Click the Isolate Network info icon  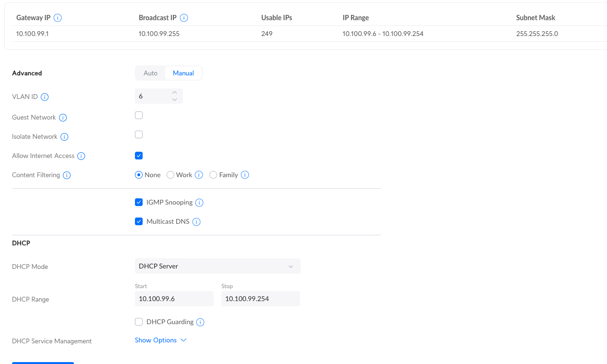pyautogui.click(x=64, y=137)
